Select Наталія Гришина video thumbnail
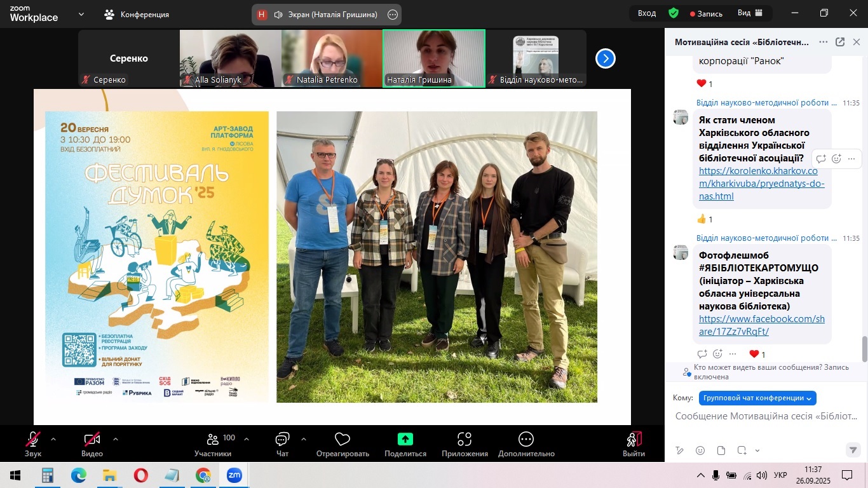Image resolution: width=868 pixels, height=488 pixels. tap(434, 58)
